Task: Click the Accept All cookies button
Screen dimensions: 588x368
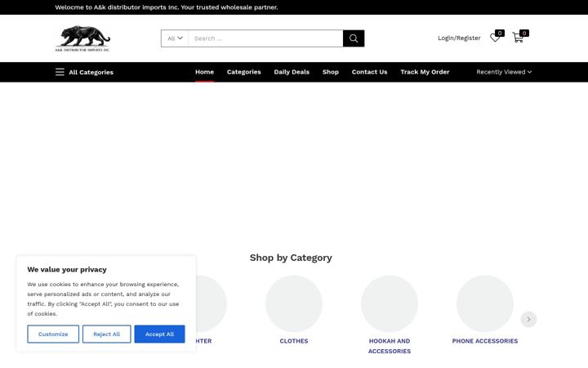Action: point(159,334)
